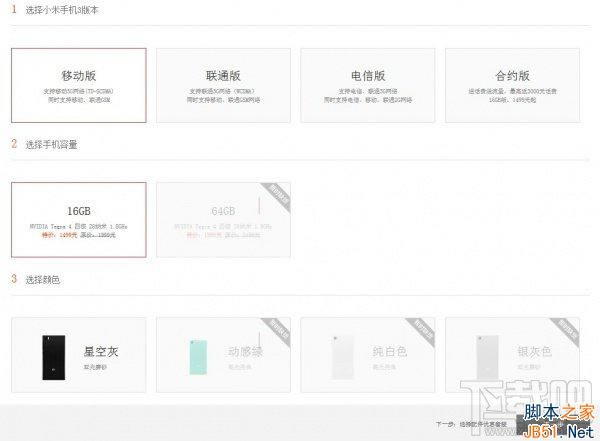Click the 下一步 next step text
Image resolution: width=600 pixels, height=441 pixels.
[469, 425]
